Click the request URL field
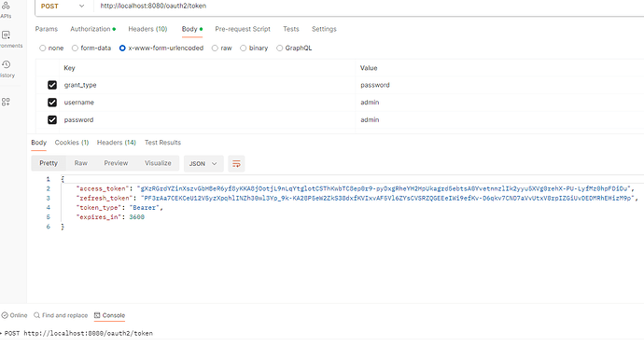This screenshot has height=346, width=644. click(x=370, y=7)
